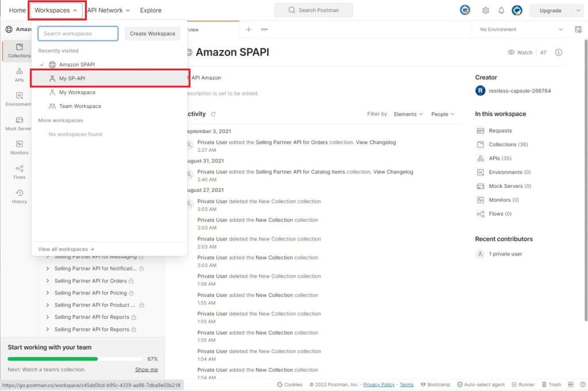Click the user avatar icon next to the bell
This screenshot has width=588, height=391.
click(x=517, y=10)
